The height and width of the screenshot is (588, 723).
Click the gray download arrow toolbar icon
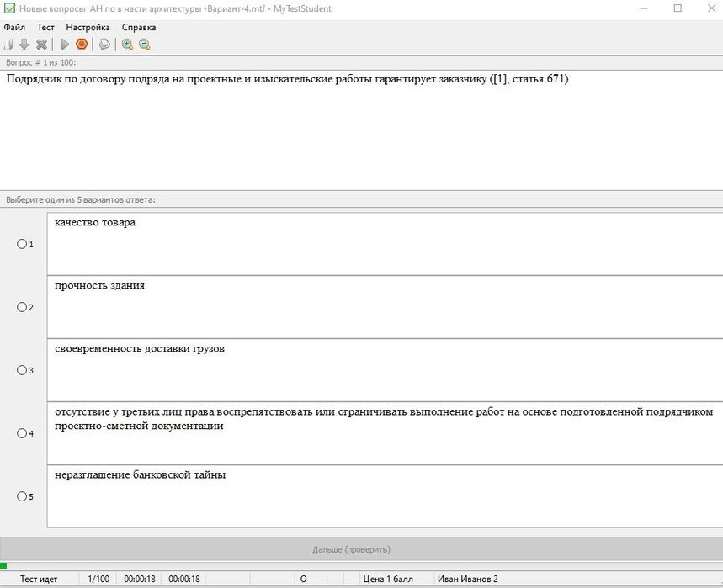click(24, 45)
